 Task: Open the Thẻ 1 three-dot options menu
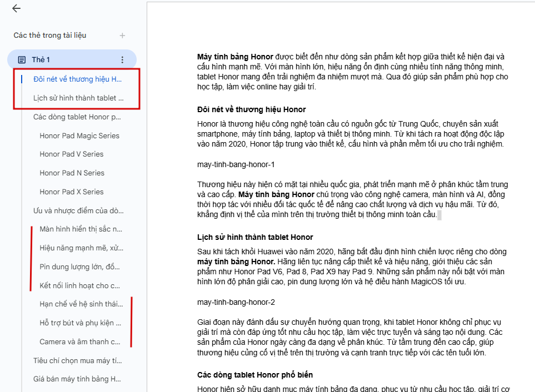122,60
